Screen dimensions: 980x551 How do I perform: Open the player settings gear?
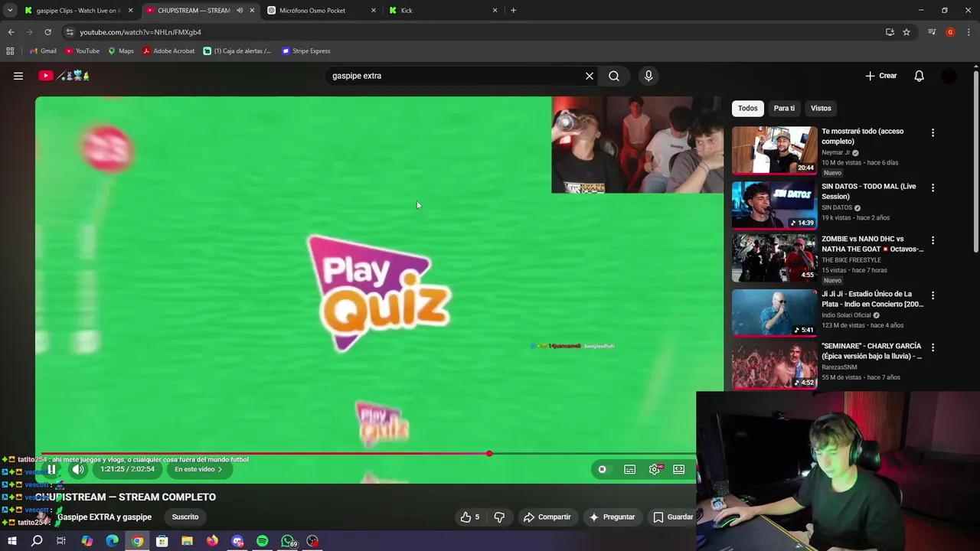coord(655,469)
